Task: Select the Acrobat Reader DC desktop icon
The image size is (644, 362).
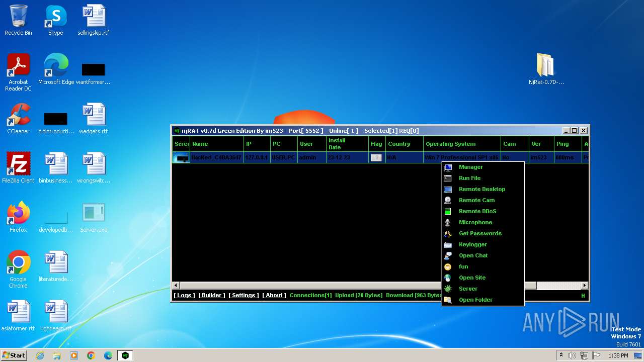Action: 18,73
